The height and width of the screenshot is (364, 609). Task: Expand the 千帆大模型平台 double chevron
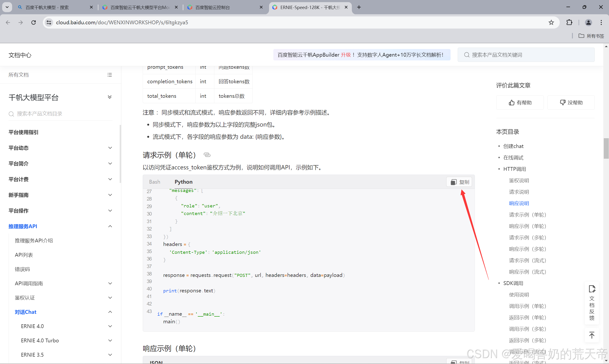tap(110, 97)
